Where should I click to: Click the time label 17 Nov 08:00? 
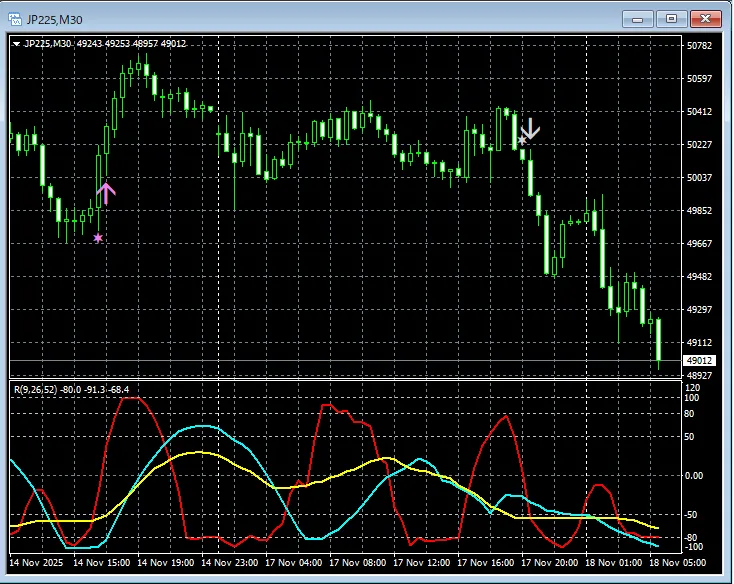point(357,562)
